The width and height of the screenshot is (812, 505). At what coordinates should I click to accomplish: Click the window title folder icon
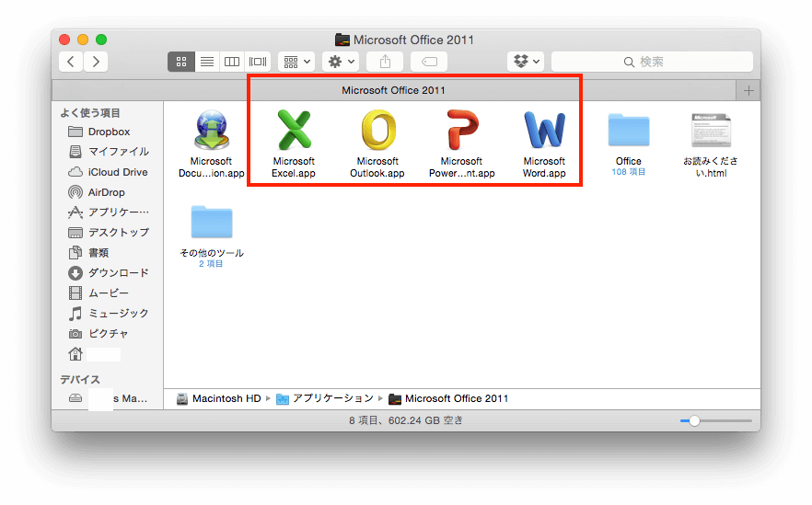click(342, 40)
